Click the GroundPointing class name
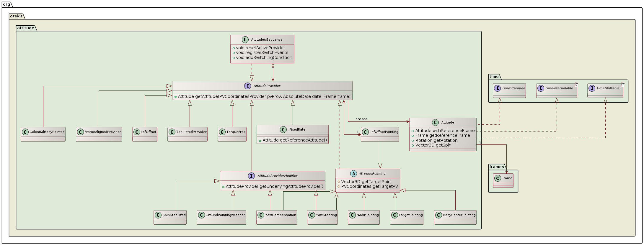The image size is (644, 245). 373,173
